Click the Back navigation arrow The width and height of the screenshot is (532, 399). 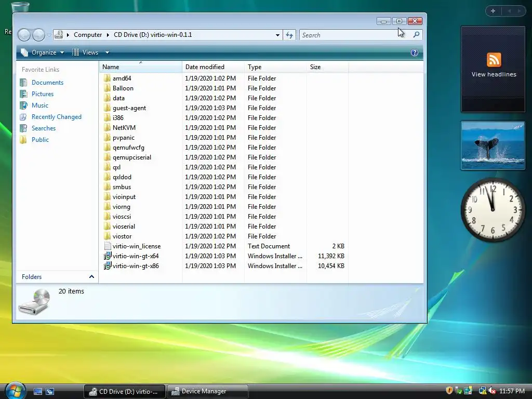(x=24, y=35)
